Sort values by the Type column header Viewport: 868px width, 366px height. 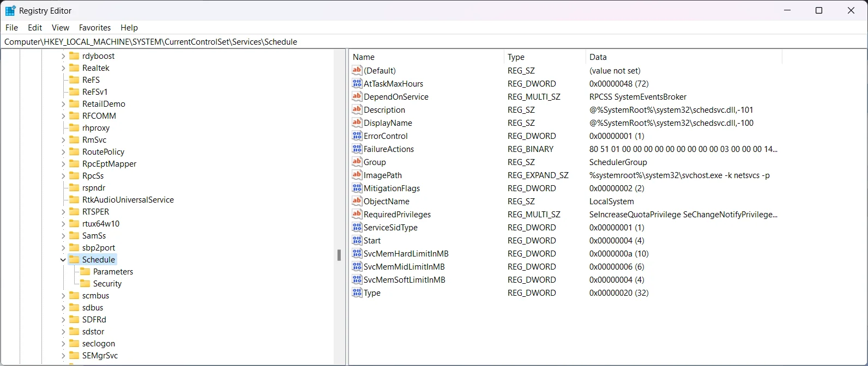click(545, 57)
